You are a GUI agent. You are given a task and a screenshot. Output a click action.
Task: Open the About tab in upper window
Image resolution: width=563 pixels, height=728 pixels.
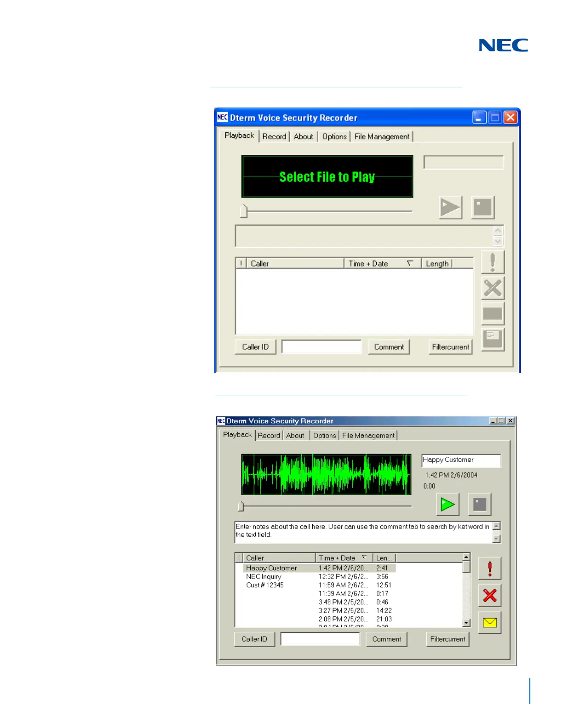pyautogui.click(x=304, y=136)
